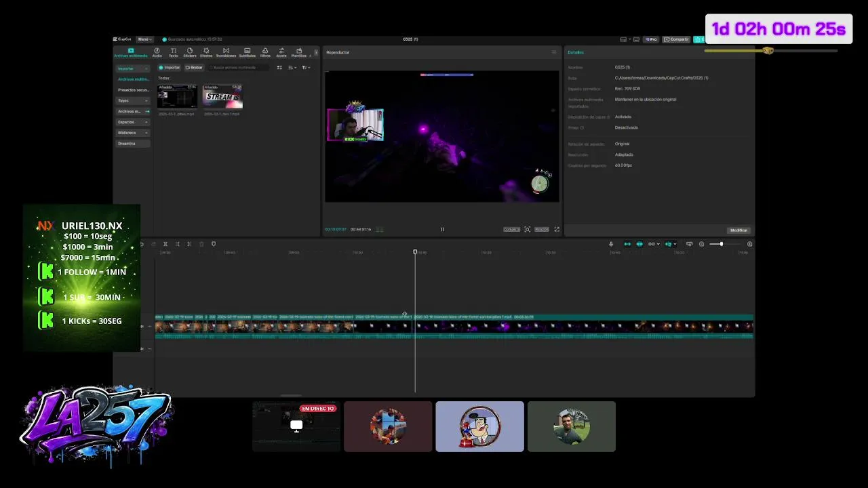Select the first media clip thumbnail
The image size is (868, 488).
(177, 96)
